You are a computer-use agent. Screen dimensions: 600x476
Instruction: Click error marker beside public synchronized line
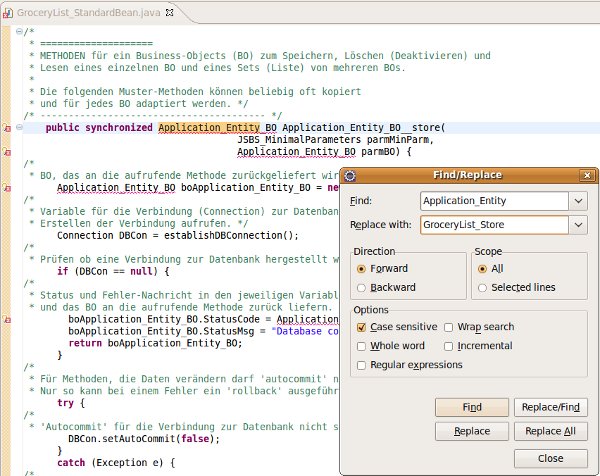[x=7, y=128]
